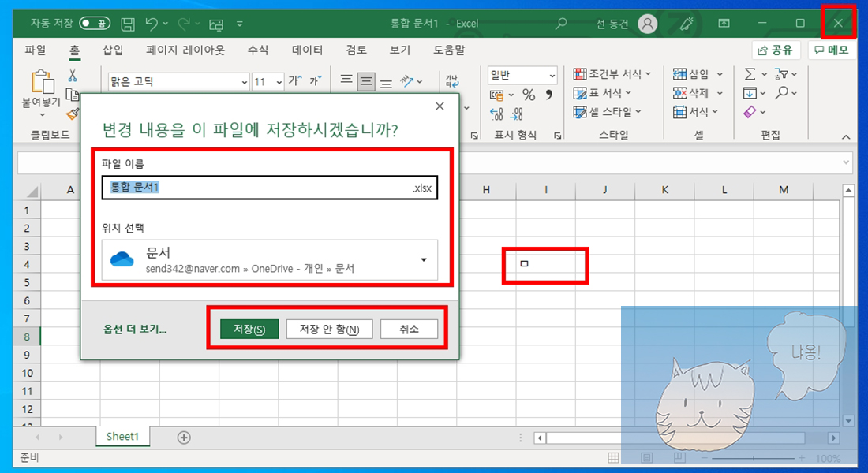Screen dimensions: 868x473
Task: Click the search magnifier in the title bar
Action: click(561, 23)
